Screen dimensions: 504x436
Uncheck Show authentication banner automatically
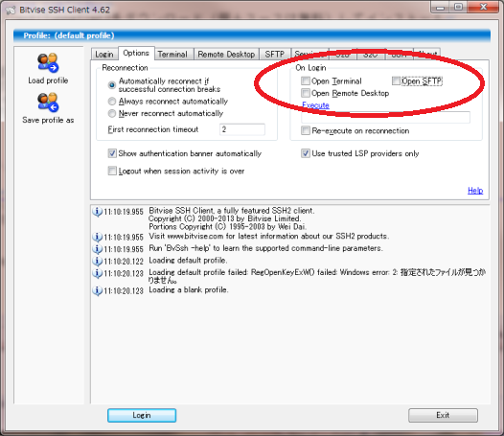(112, 153)
